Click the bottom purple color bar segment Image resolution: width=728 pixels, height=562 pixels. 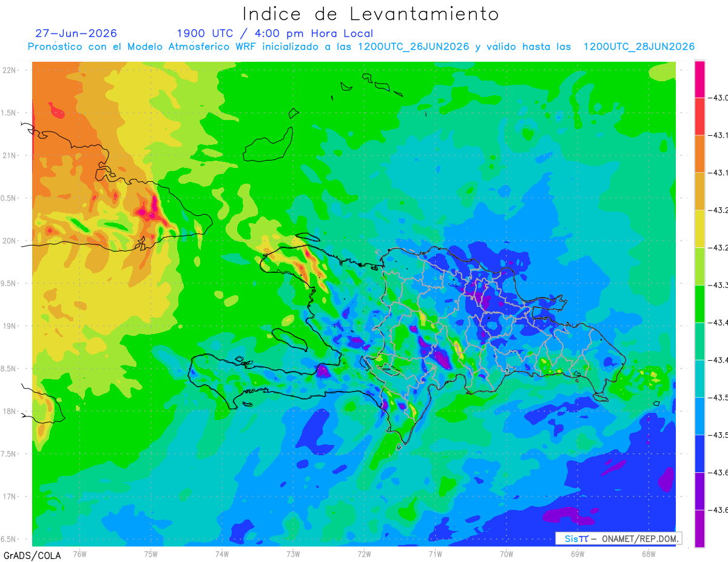click(x=699, y=528)
